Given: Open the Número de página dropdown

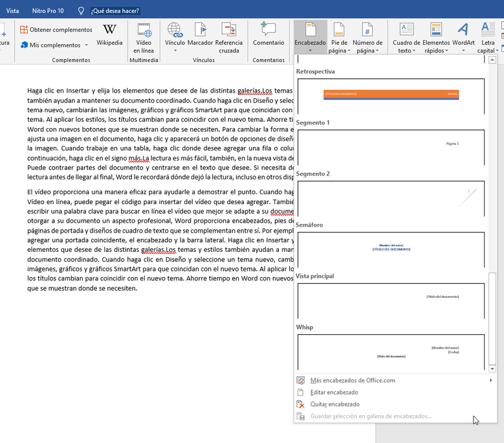Looking at the screenshot, I should (x=367, y=38).
